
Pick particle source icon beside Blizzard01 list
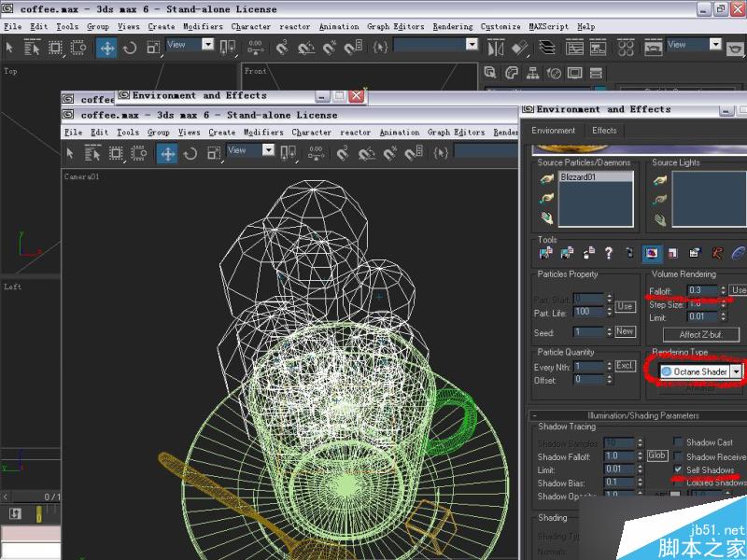point(546,179)
